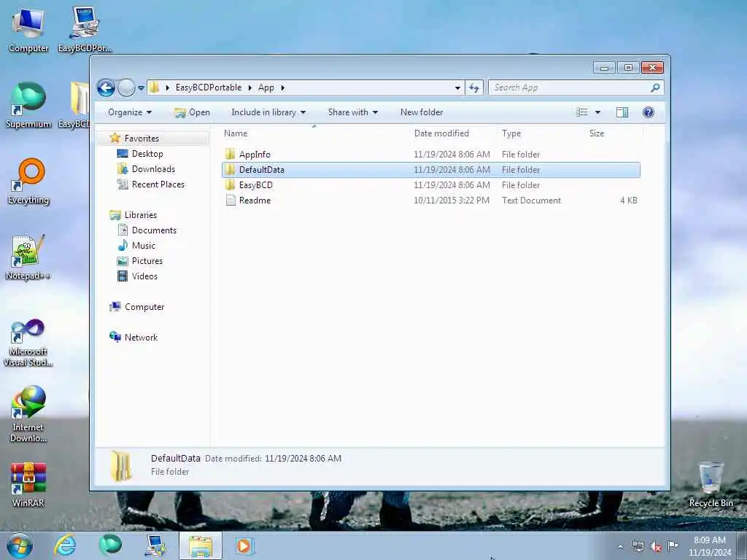Toggle the preview pane
This screenshot has height=560, width=747.
(x=622, y=112)
